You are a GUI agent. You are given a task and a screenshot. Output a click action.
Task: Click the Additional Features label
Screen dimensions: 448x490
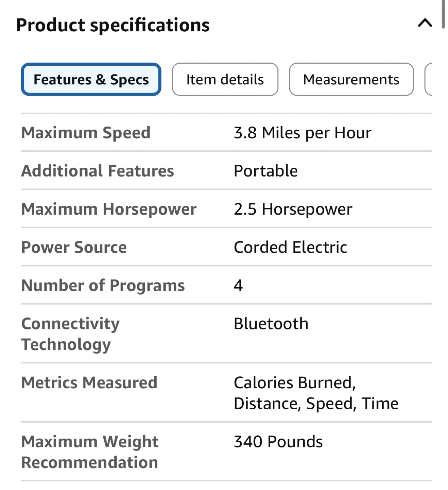[97, 170]
